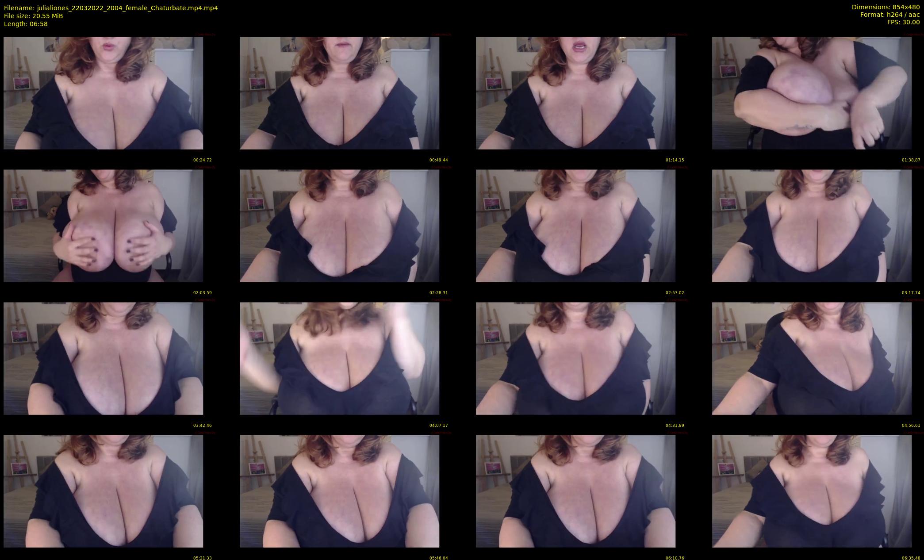Select the thumbnail frame stamped 06:10.76

(575, 491)
